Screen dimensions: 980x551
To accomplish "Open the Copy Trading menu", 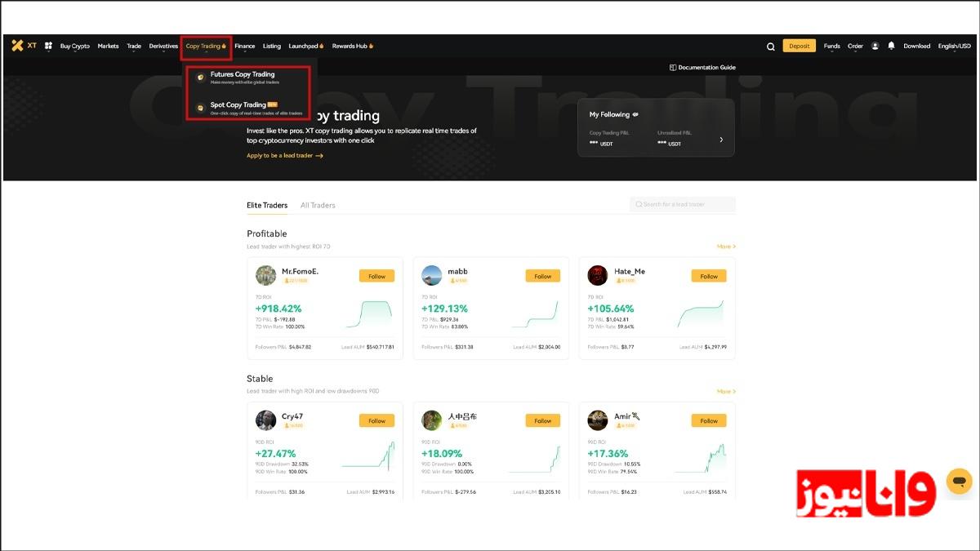I will tap(206, 46).
